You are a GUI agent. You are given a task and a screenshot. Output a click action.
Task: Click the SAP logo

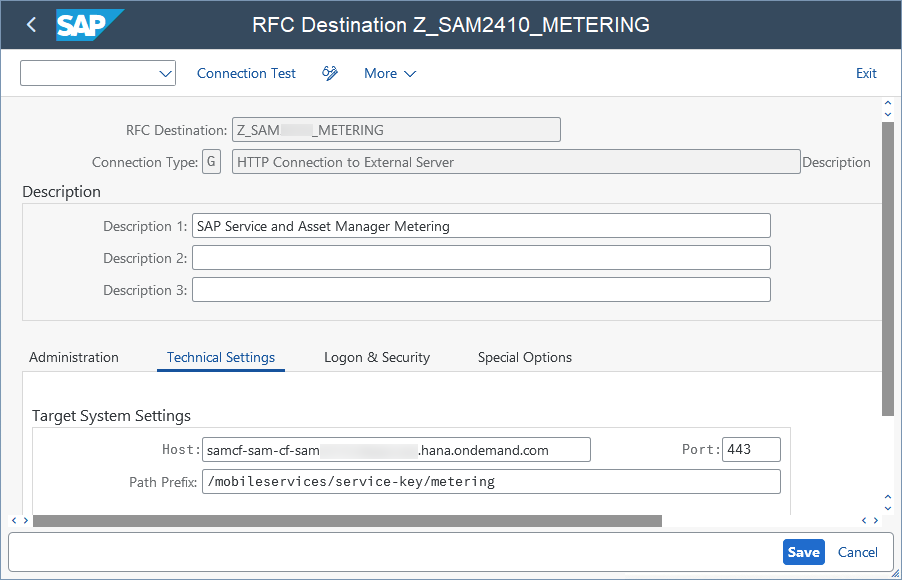88,25
